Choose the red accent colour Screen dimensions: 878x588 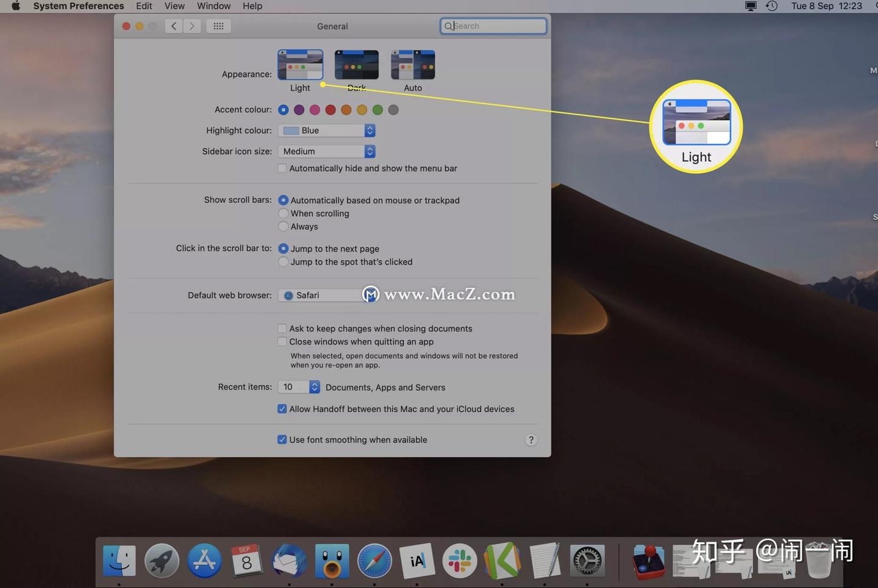[x=330, y=110]
